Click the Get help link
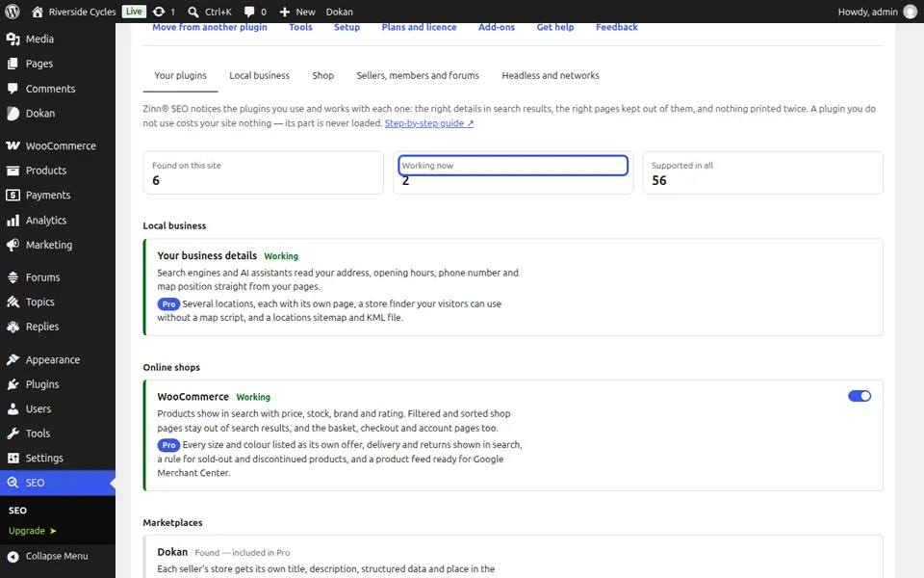 (x=555, y=27)
